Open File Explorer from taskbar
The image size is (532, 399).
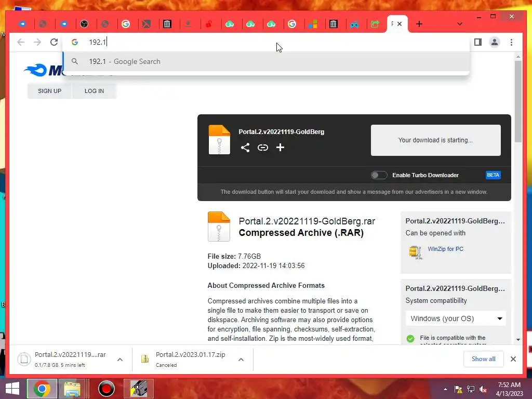coord(72,389)
